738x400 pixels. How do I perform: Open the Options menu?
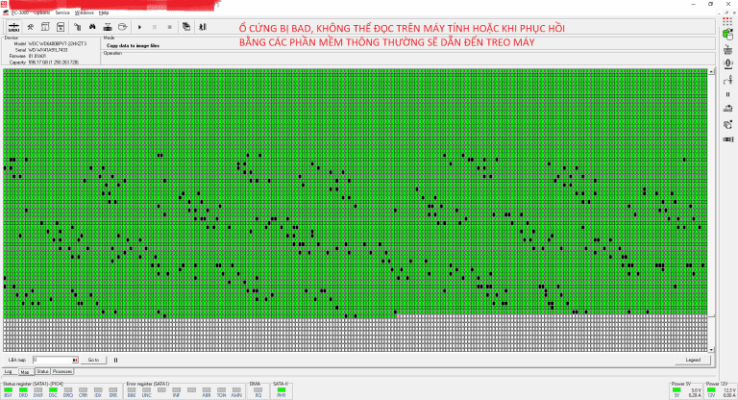pyautogui.click(x=42, y=13)
